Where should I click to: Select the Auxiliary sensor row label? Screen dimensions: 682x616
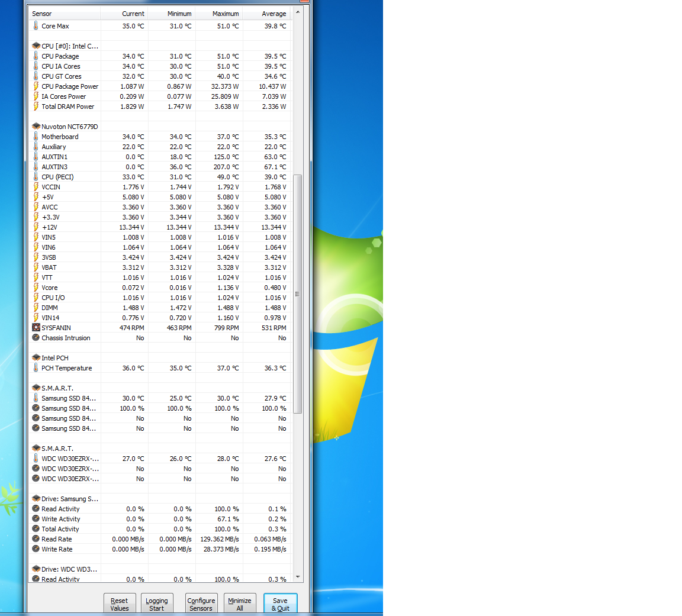pyautogui.click(x=54, y=147)
